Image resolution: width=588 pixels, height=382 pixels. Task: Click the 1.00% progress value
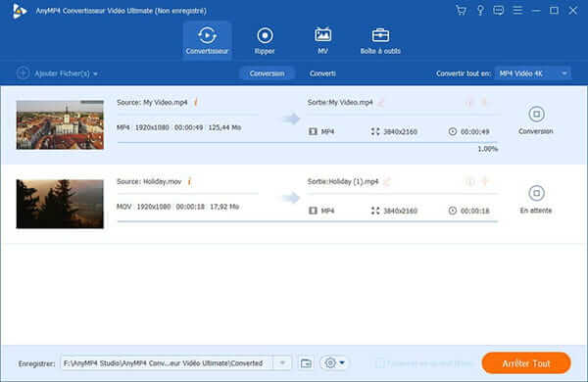tap(487, 149)
